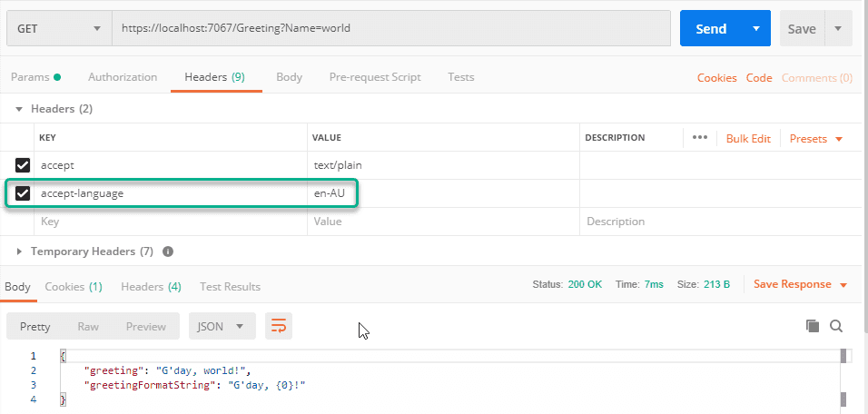The image size is (868, 414).
Task: Open search in response with magnifier icon
Action: tap(836, 326)
